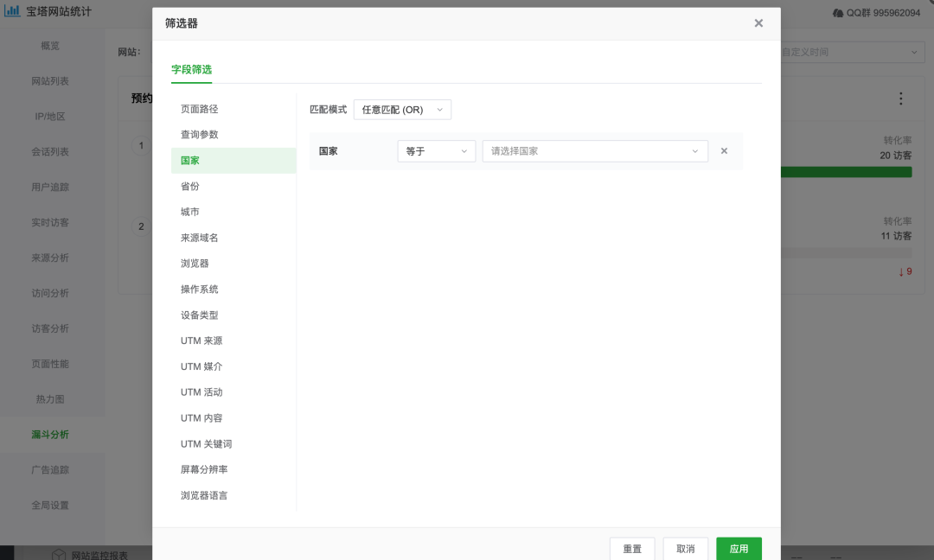
Task: Go to 来源分析 in the sidebar
Action: point(51,258)
